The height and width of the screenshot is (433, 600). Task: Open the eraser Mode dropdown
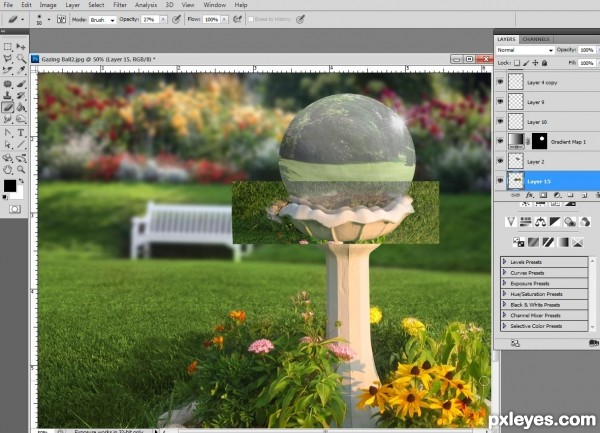(103, 20)
